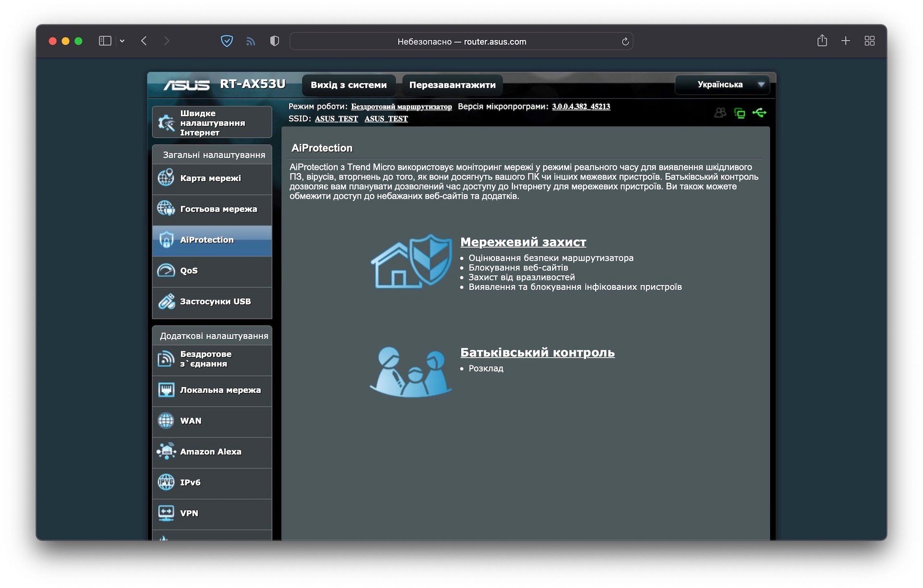This screenshot has width=923, height=588.
Task: Open Бездротове з'єднання settings
Action: click(x=212, y=360)
